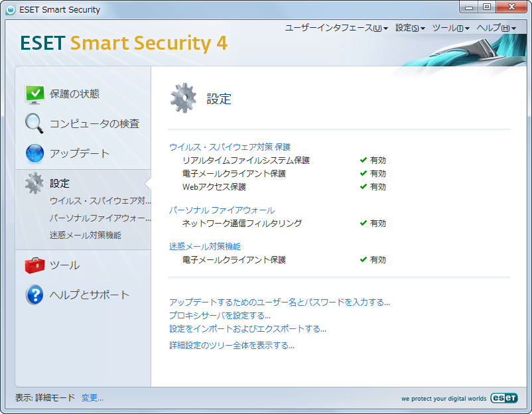Click 電子メールクライアント保護 under ウイルス・スパイウェア対策
532x414 pixels.
234,173
